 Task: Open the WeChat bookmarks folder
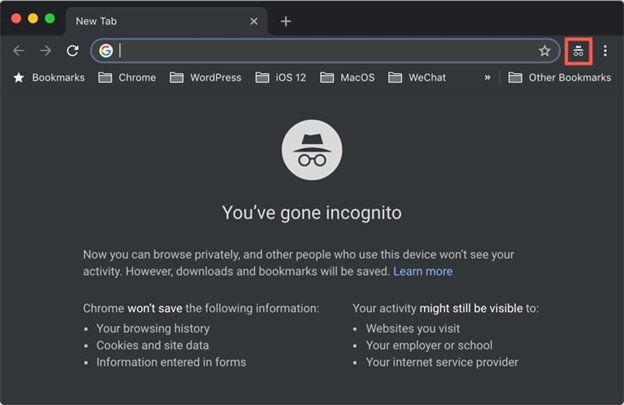[x=417, y=78]
